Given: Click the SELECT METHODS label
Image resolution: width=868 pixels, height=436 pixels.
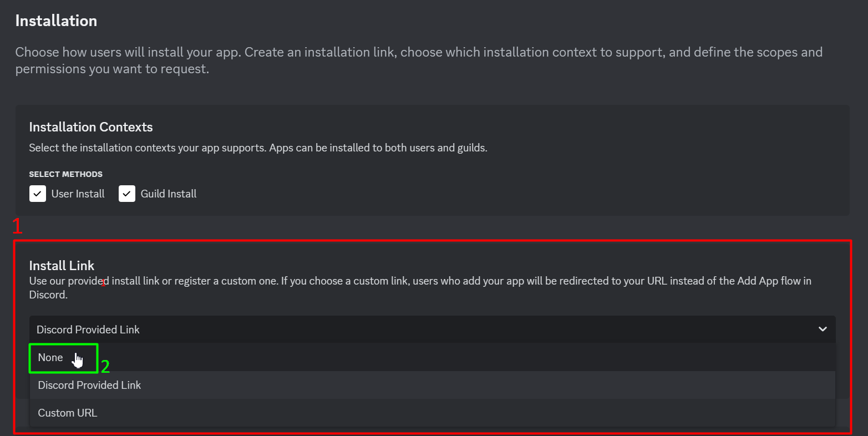Looking at the screenshot, I should (x=65, y=174).
